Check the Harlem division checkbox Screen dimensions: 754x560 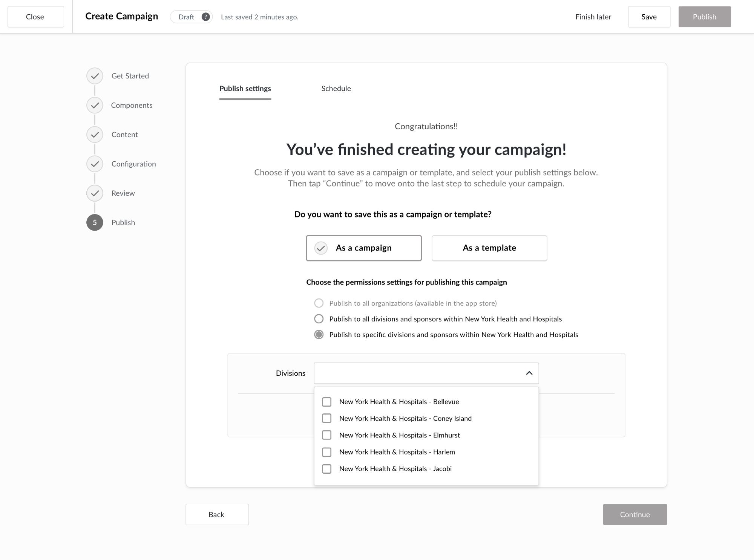[x=326, y=452]
